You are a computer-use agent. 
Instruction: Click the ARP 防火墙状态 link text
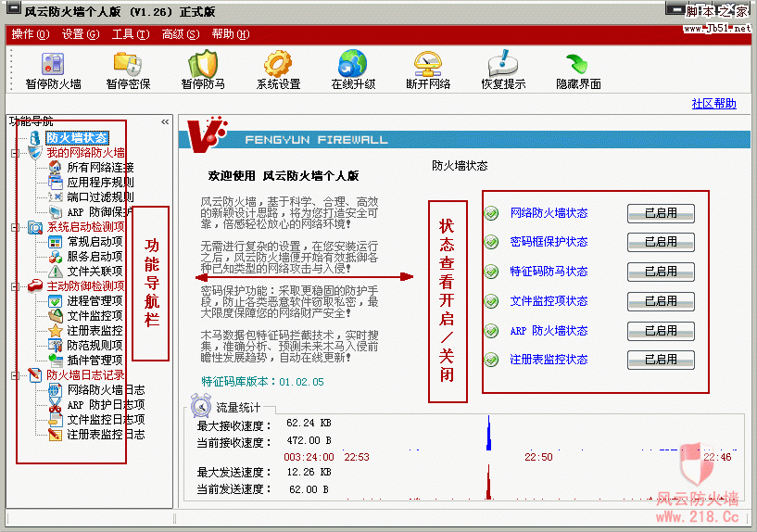[549, 331]
